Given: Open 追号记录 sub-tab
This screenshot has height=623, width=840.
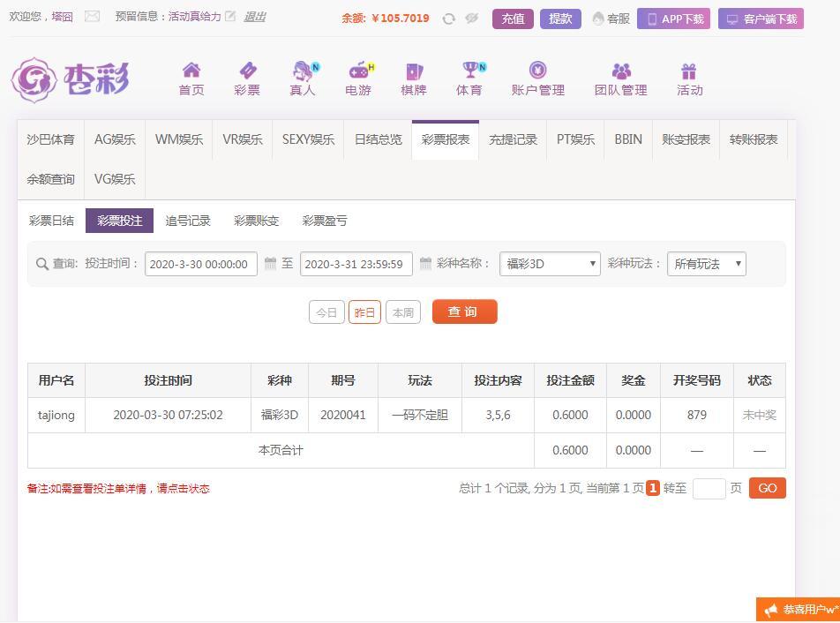Looking at the screenshot, I should (x=187, y=221).
